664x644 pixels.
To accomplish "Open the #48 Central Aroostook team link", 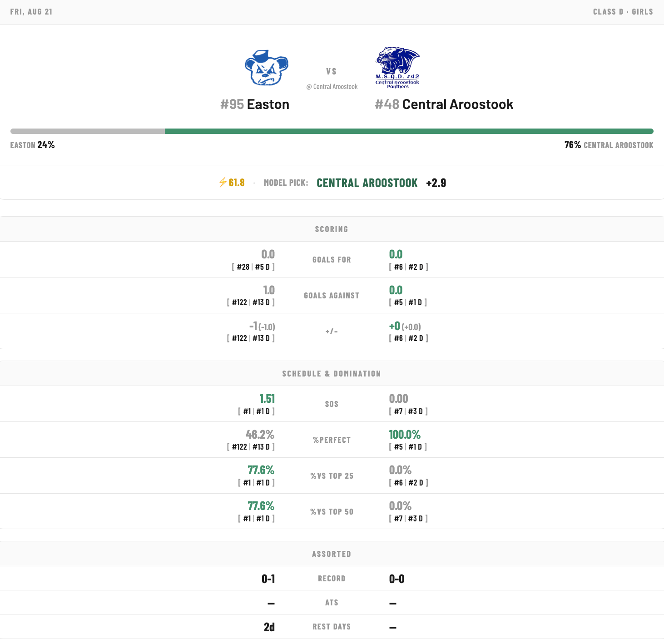I will pyautogui.click(x=444, y=104).
